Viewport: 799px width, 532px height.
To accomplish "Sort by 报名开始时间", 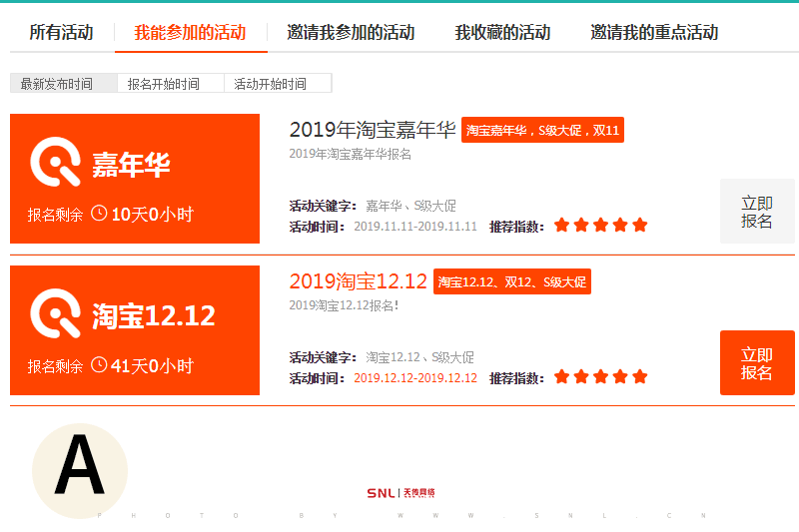I will click(x=171, y=84).
